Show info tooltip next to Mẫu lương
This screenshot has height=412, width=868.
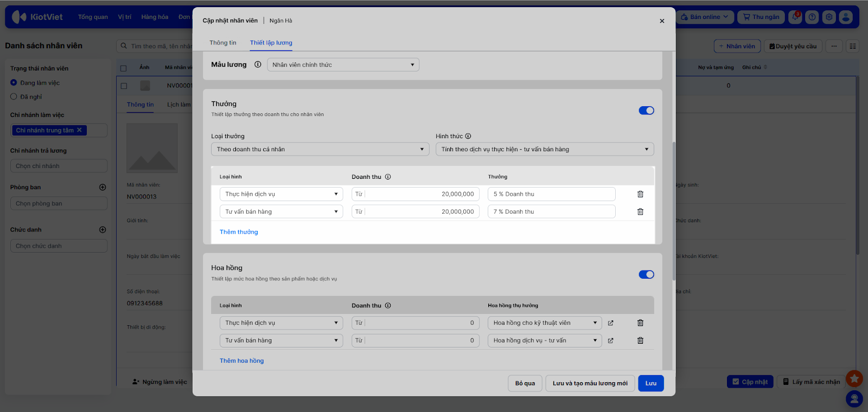tap(258, 65)
